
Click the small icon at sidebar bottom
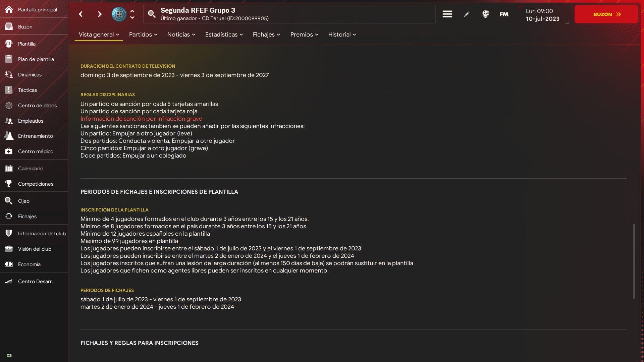pyautogui.click(x=9, y=355)
